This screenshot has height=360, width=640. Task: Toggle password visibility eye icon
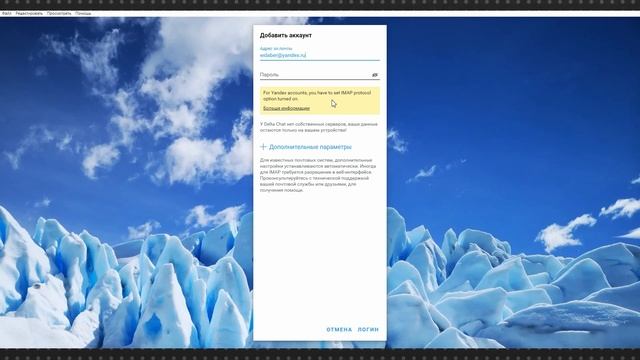(375, 75)
